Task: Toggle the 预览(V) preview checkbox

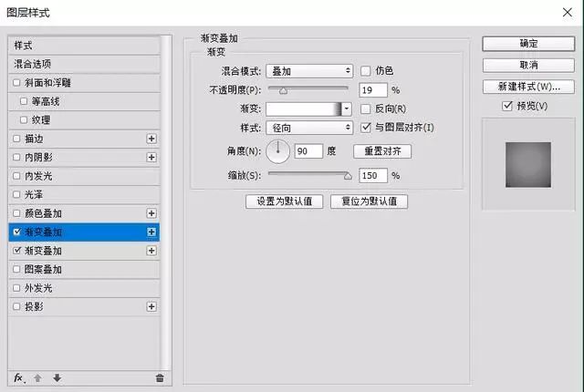Action: pos(507,106)
